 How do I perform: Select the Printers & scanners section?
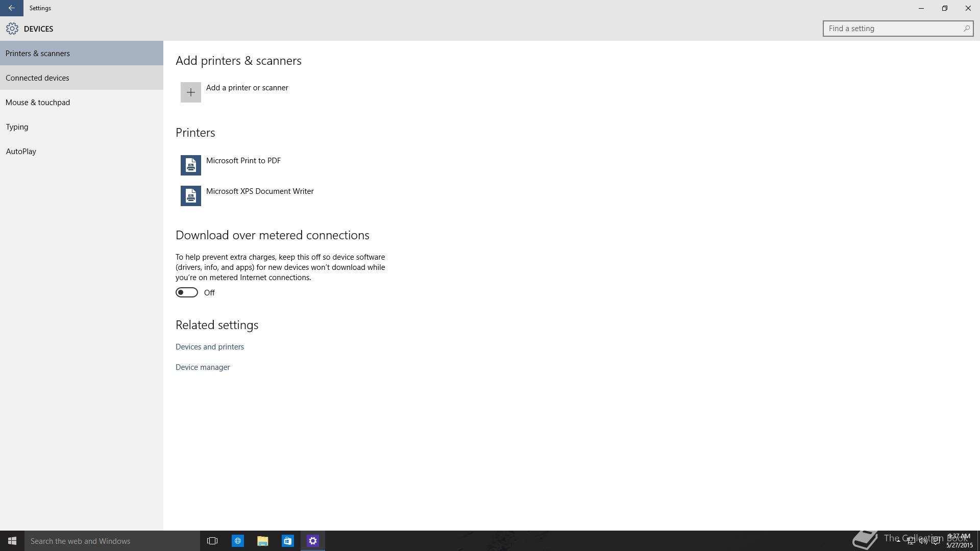(82, 53)
